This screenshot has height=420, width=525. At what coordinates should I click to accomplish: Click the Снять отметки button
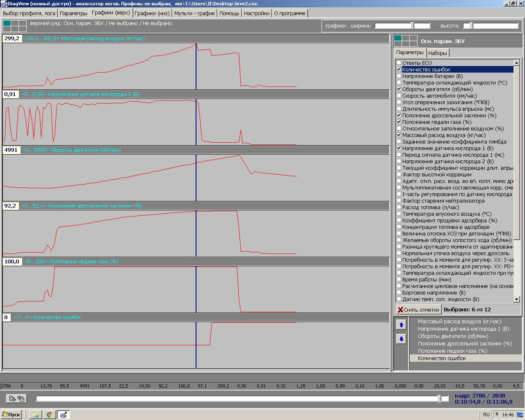(x=418, y=310)
